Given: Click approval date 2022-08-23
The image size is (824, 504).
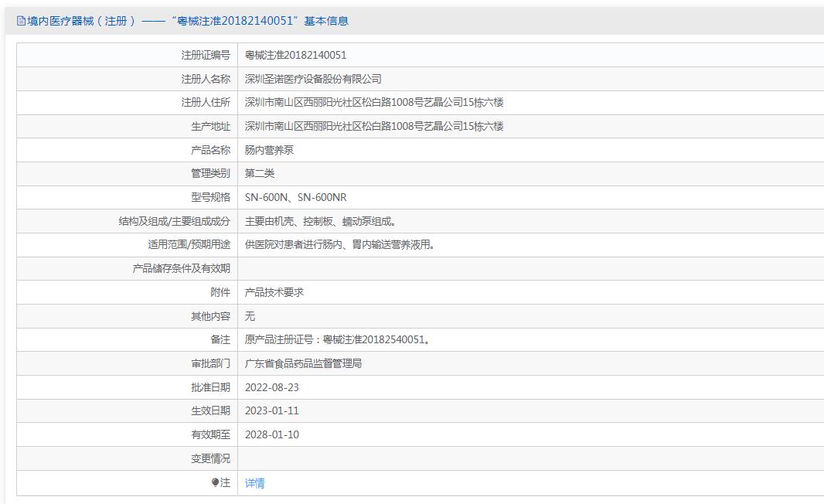Looking at the screenshot, I should pos(271,387).
